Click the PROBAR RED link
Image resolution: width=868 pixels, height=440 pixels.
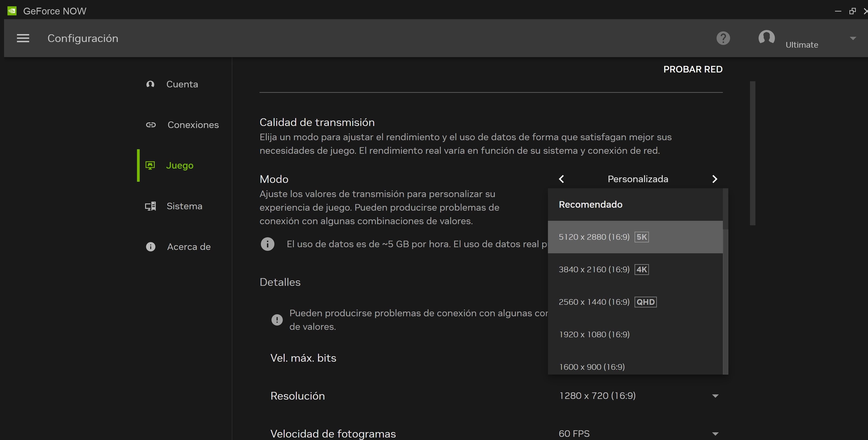point(693,69)
